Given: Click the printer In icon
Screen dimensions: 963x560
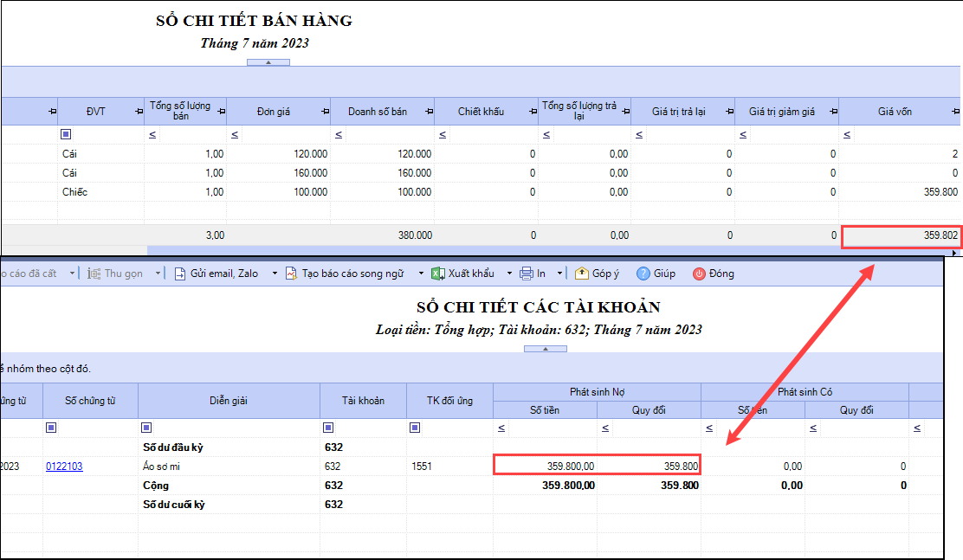Looking at the screenshot, I should tap(527, 274).
